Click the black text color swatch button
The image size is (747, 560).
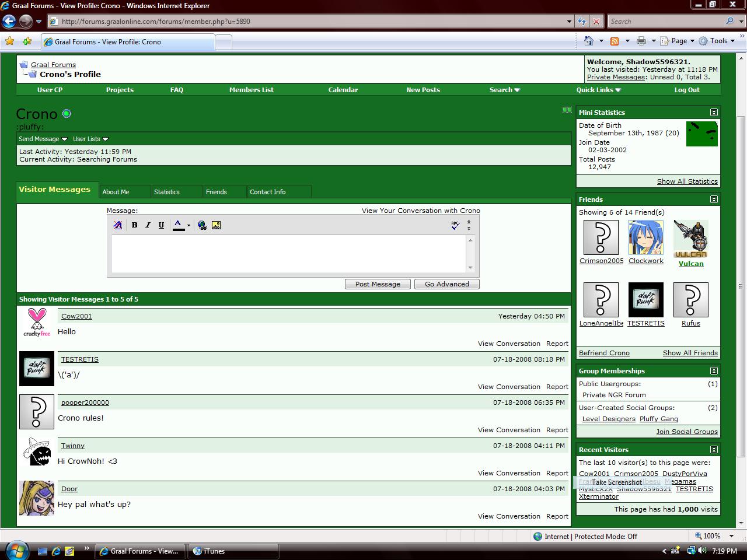click(x=179, y=225)
